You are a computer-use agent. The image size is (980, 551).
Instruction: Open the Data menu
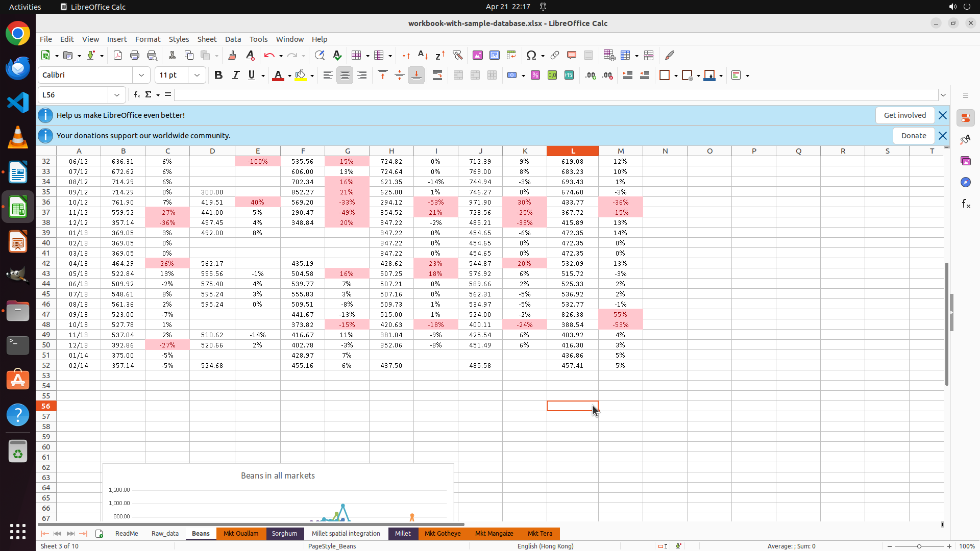tap(233, 39)
